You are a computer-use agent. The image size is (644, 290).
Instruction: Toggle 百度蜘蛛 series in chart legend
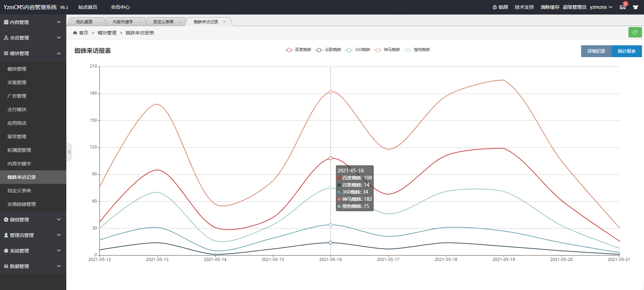298,50
